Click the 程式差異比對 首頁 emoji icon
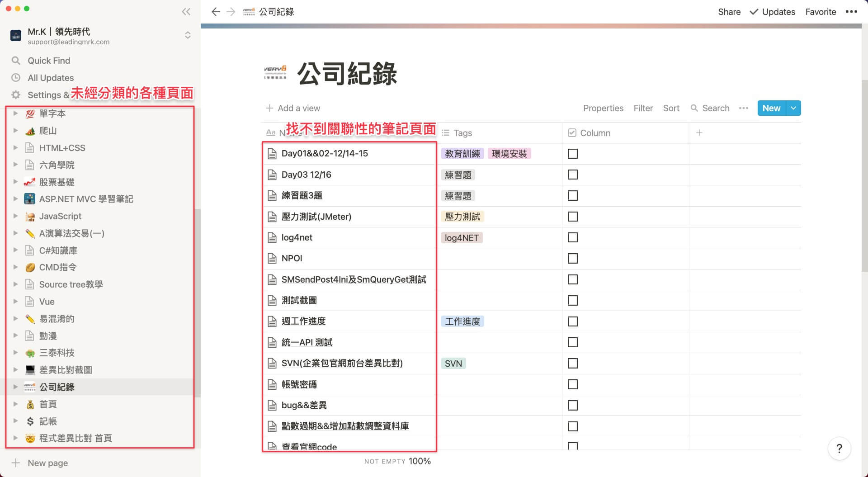868x477 pixels. point(30,438)
